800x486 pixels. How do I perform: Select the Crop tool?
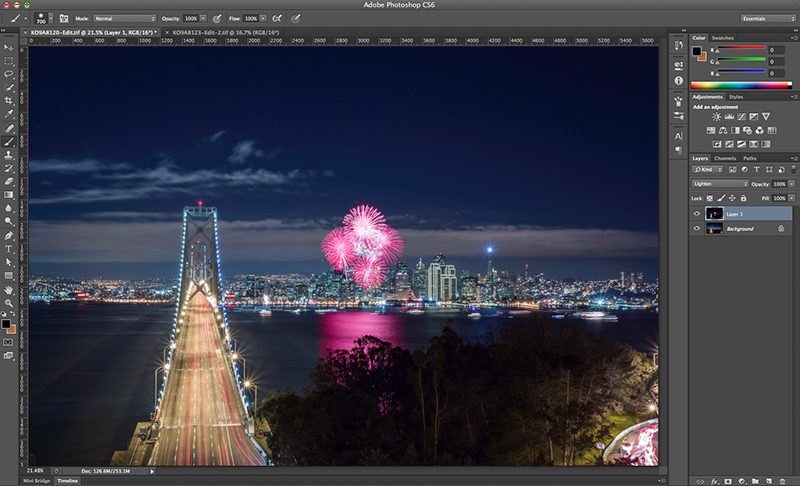9,101
